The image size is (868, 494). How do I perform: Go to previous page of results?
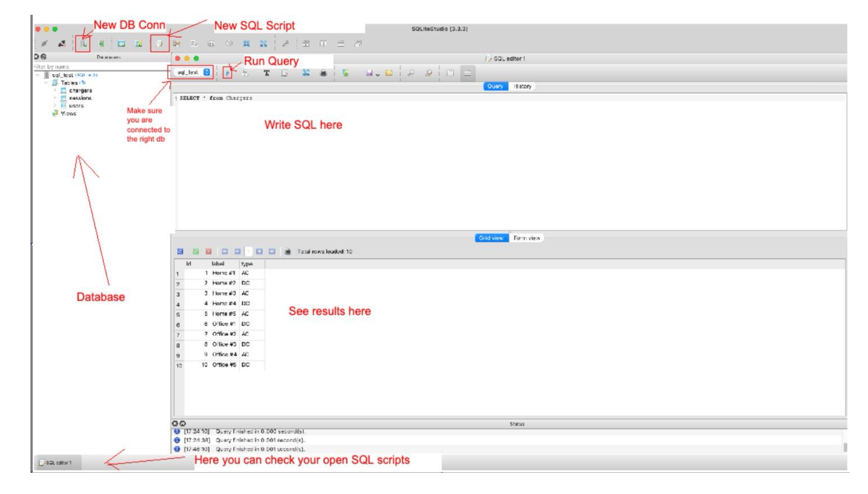click(x=237, y=251)
